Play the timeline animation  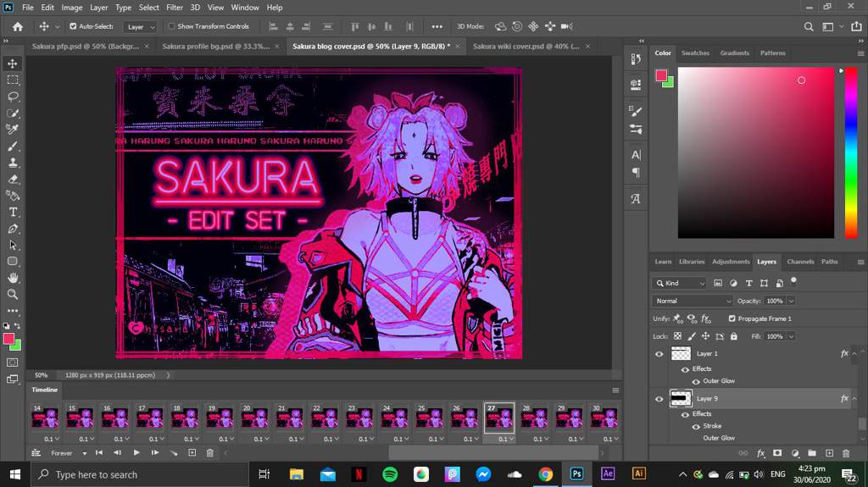(136, 453)
